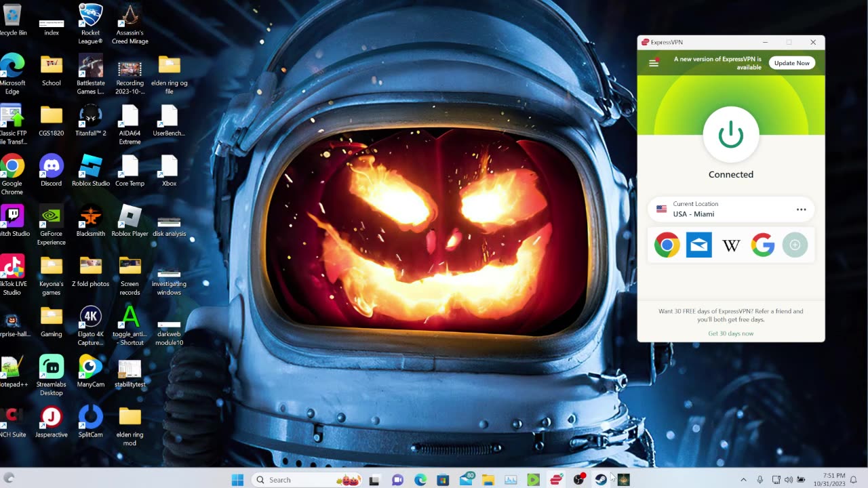The height and width of the screenshot is (488, 868).
Task: Select the elden ring og file folder
Action: click(x=169, y=75)
